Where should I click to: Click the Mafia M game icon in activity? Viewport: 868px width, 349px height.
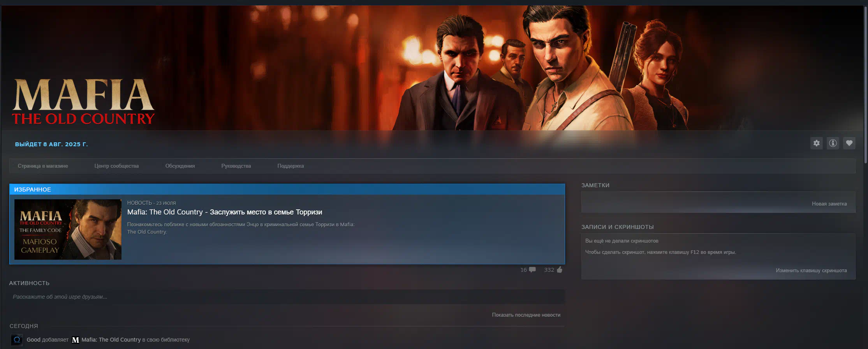[76, 340]
